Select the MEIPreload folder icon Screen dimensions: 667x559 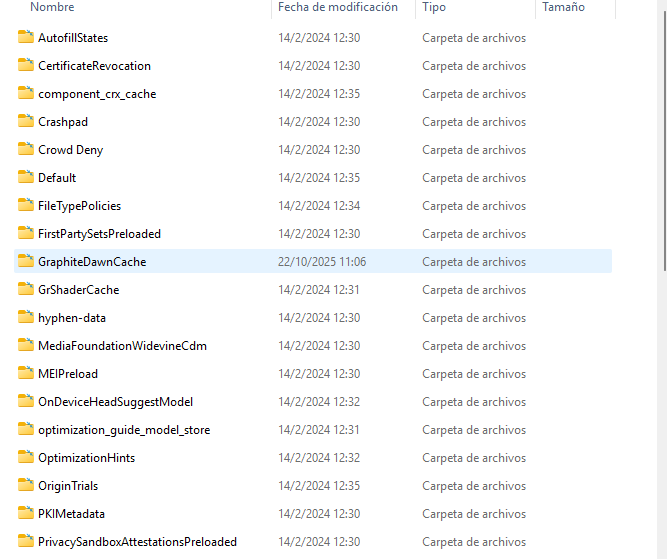pos(26,374)
